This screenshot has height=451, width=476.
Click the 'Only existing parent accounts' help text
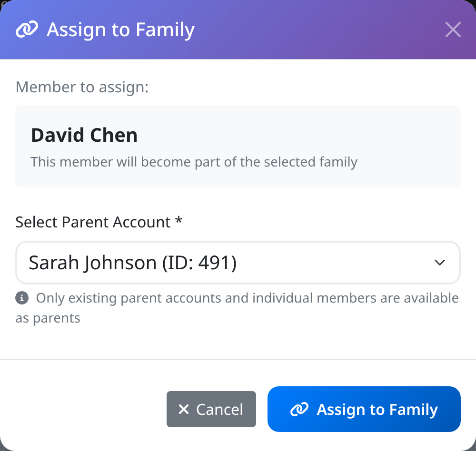237,308
